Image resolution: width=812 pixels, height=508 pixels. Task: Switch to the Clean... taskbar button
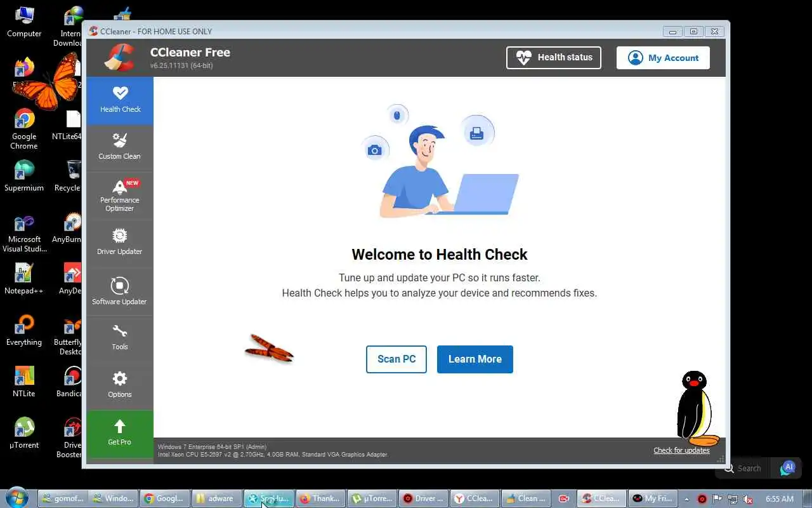click(525, 498)
